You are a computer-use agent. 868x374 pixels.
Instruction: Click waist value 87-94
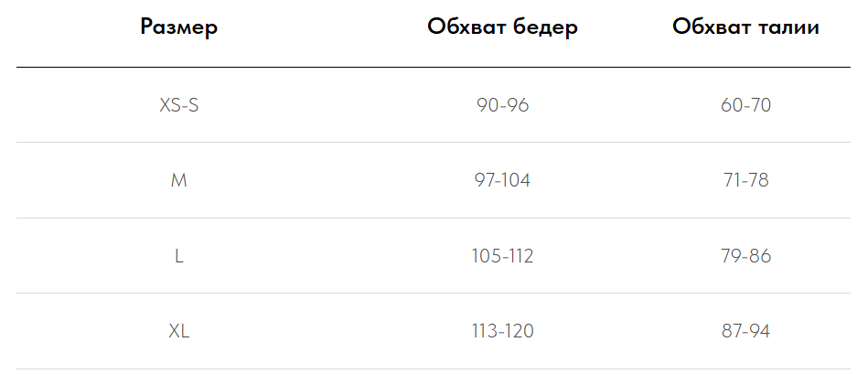coord(746,331)
